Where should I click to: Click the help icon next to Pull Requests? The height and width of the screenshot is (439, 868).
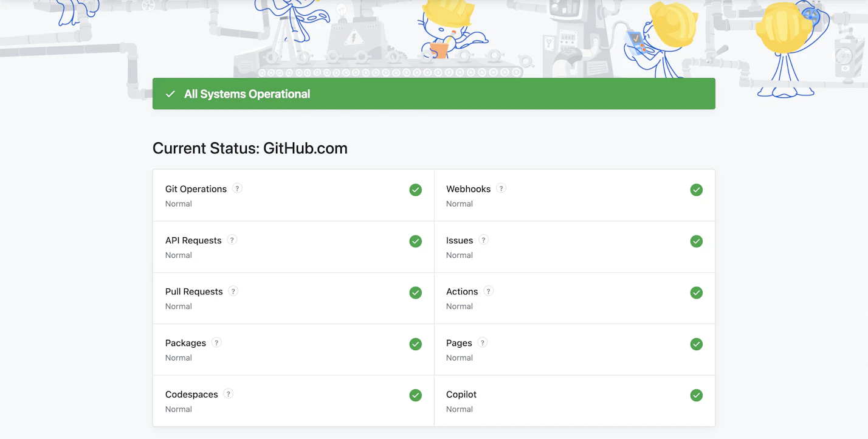[233, 291]
